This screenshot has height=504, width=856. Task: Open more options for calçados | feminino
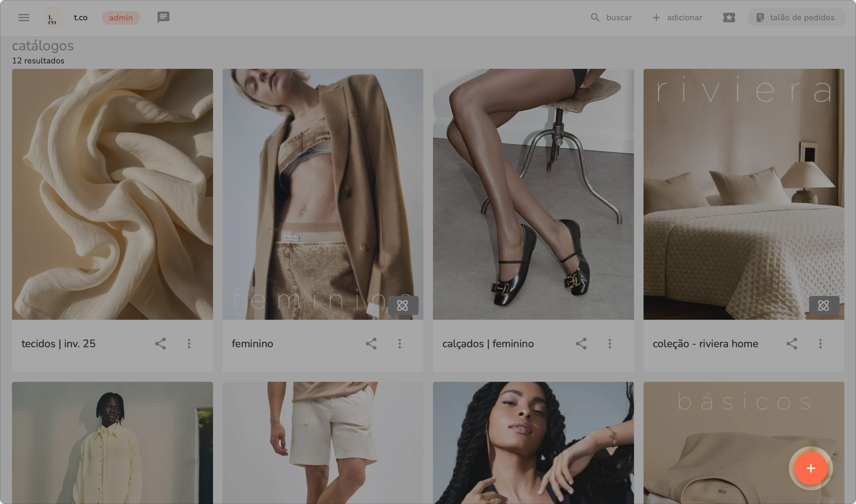point(609,344)
